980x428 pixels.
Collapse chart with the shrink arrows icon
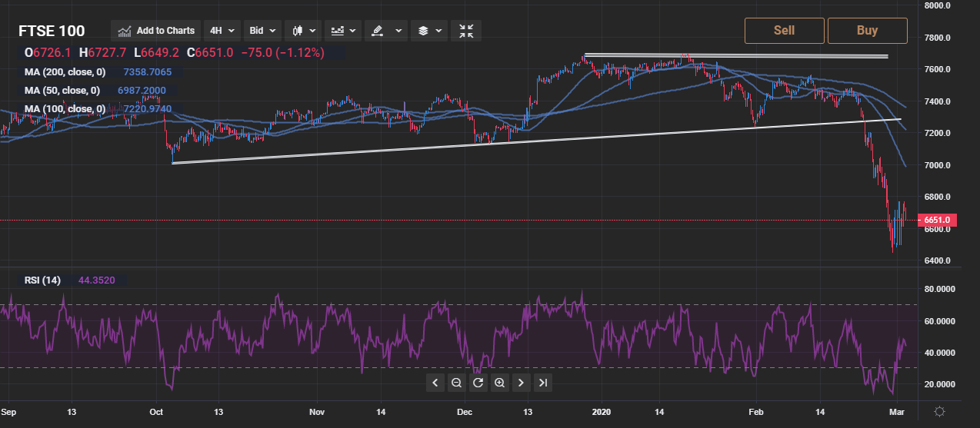(x=466, y=31)
